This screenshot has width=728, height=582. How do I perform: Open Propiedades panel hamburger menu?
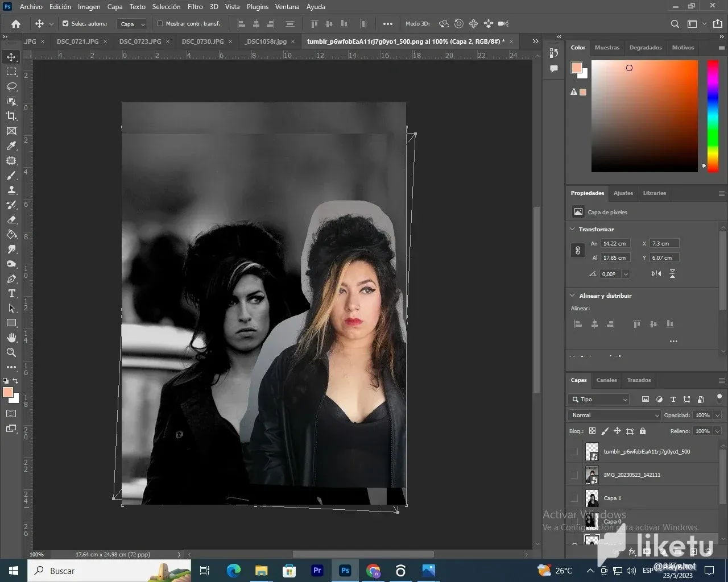pos(721,193)
